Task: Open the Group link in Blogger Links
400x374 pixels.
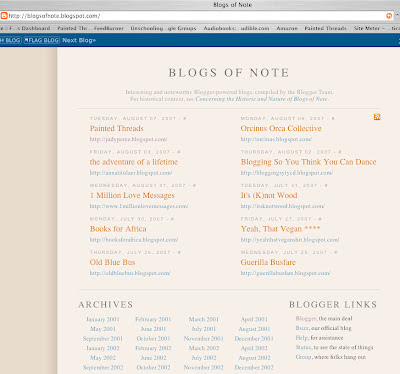Action: (x=303, y=357)
